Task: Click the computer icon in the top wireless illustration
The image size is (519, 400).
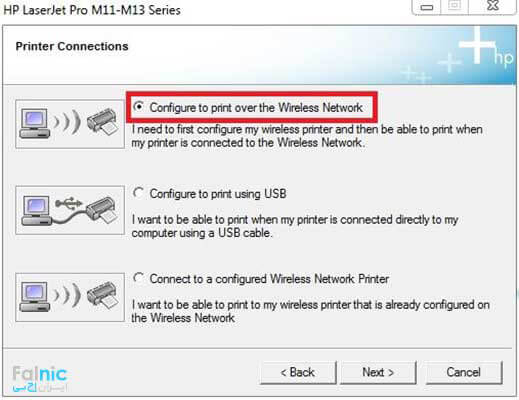Action: [34, 123]
